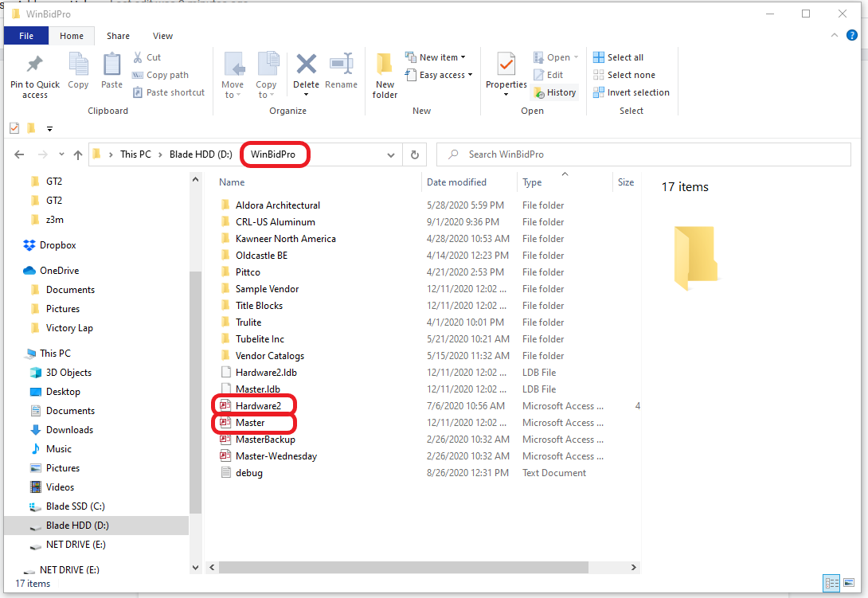Create a New folder from the ribbon

coord(385,76)
